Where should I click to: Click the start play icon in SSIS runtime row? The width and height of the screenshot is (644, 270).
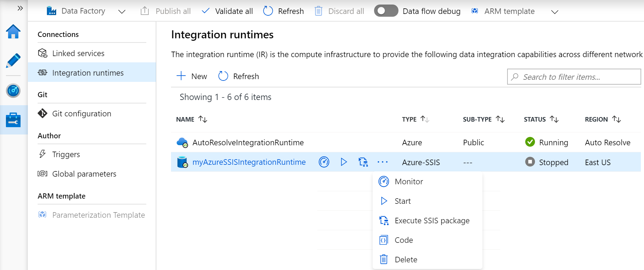[x=344, y=162]
